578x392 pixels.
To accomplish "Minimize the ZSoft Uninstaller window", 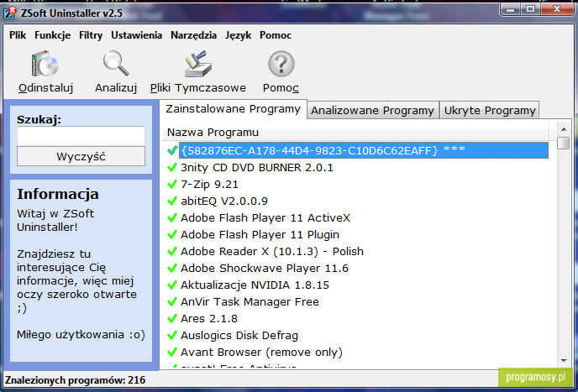I will tap(511, 9).
